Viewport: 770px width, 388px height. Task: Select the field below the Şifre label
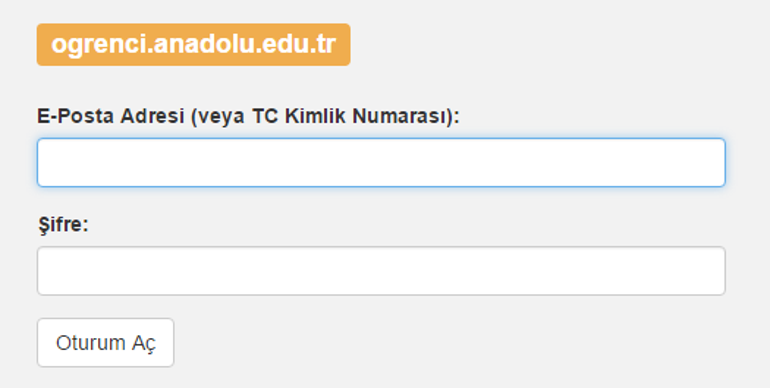[x=381, y=271]
